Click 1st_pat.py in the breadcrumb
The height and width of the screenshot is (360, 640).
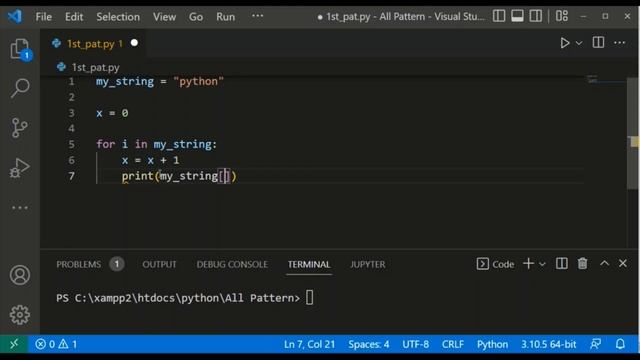click(x=96, y=67)
